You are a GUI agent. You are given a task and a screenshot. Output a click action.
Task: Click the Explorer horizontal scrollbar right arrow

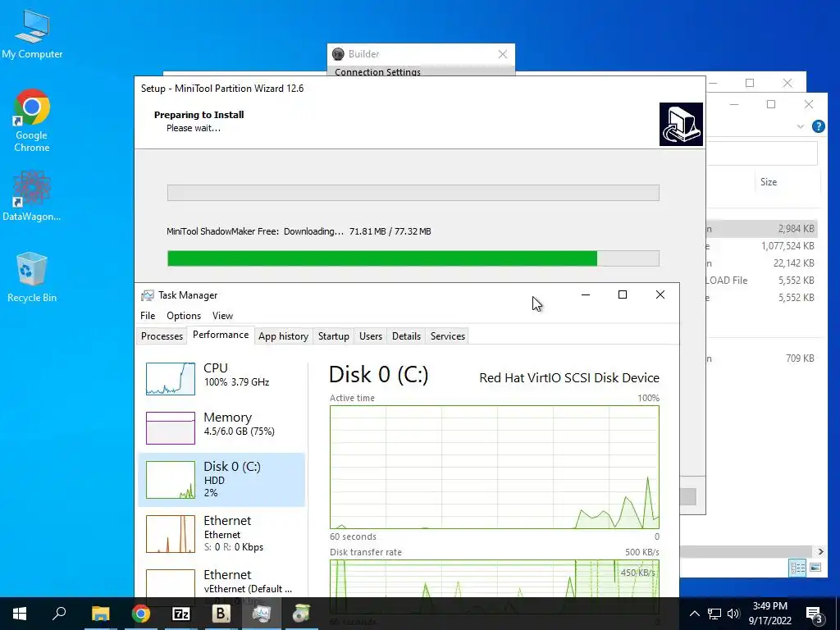click(820, 551)
